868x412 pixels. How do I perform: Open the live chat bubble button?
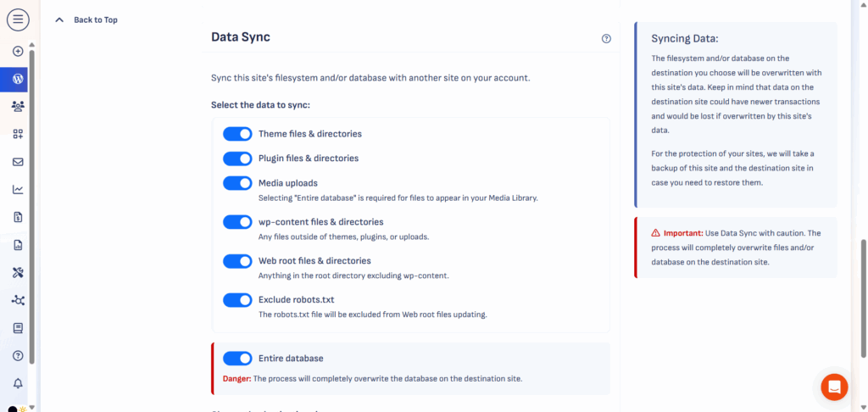click(834, 387)
